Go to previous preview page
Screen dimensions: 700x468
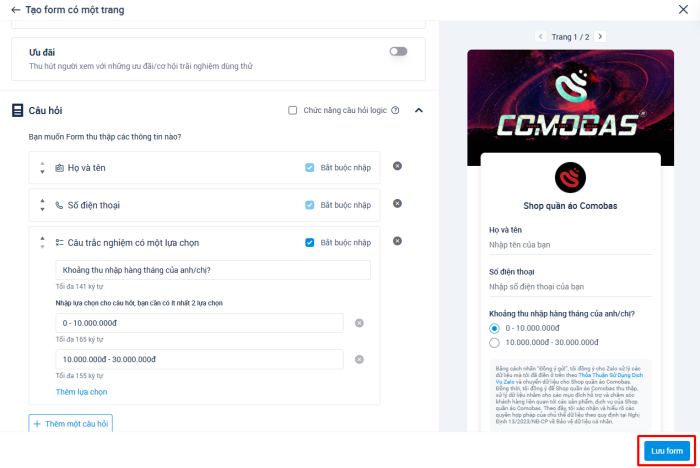coord(541,36)
